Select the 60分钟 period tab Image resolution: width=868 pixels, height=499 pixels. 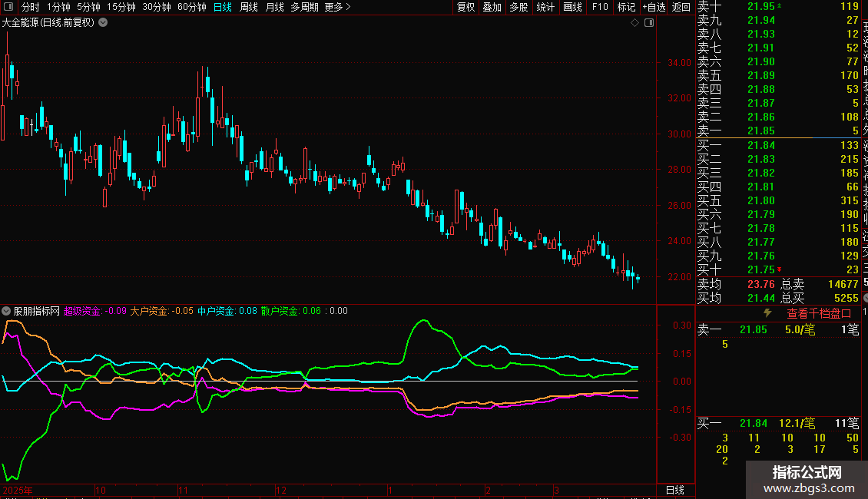tap(191, 7)
